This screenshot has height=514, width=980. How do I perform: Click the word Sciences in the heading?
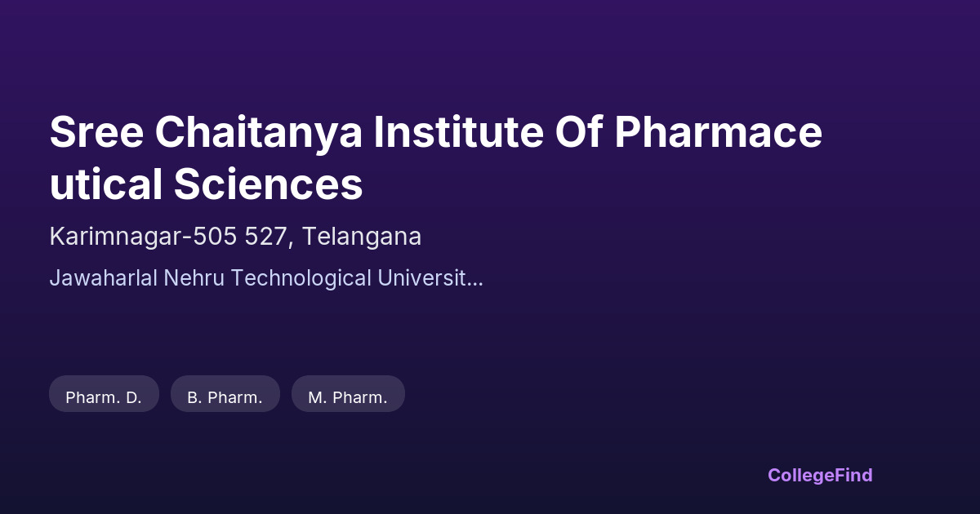[x=268, y=184]
